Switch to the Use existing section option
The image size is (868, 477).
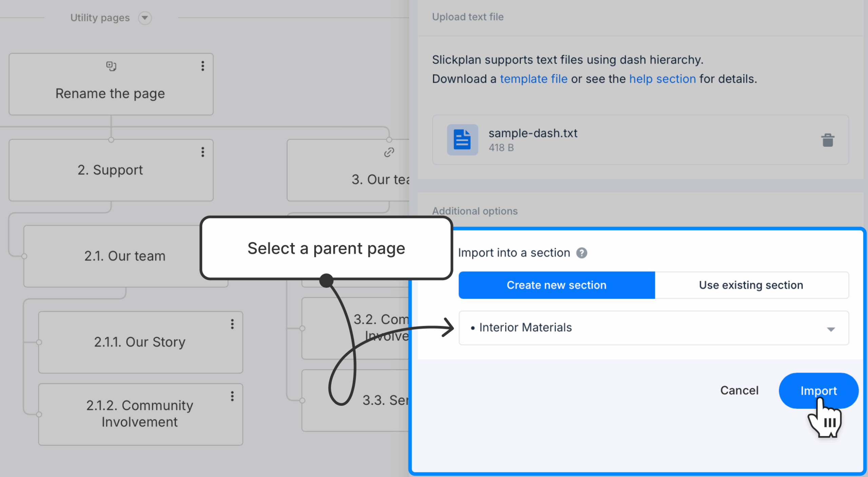[x=752, y=285]
